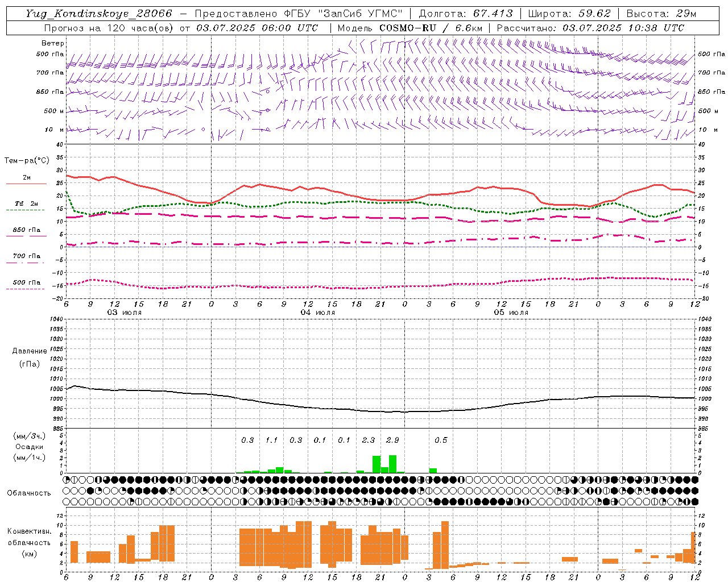Click the 1.1 precipitation total value
The image size is (728, 582).
[272, 440]
